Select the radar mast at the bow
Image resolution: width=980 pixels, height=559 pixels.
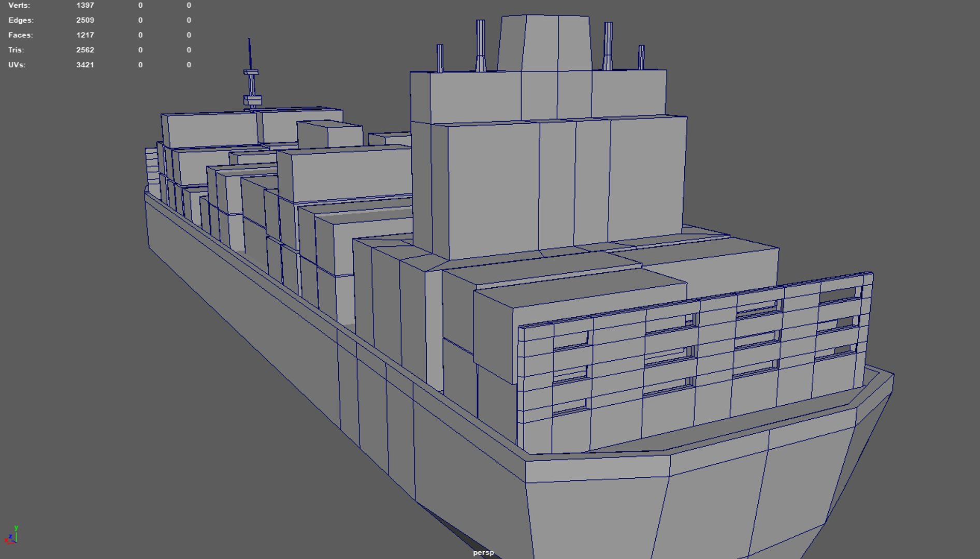coord(251,73)
